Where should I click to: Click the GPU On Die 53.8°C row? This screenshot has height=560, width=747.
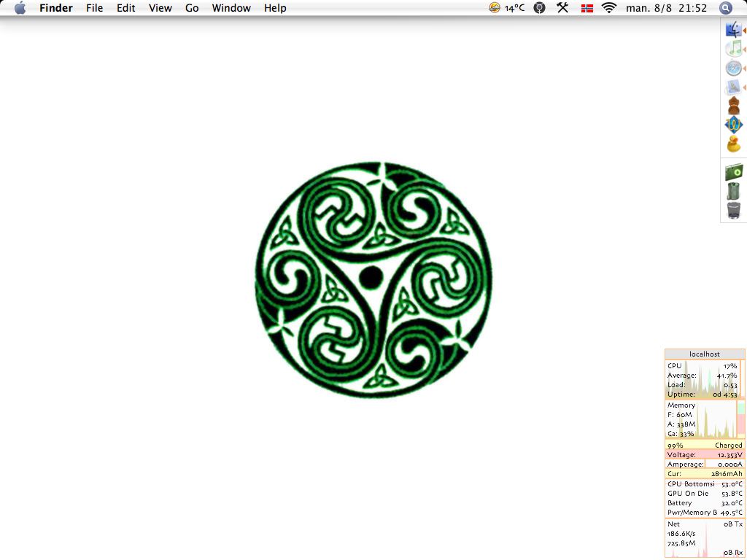[x=705, y=494]
